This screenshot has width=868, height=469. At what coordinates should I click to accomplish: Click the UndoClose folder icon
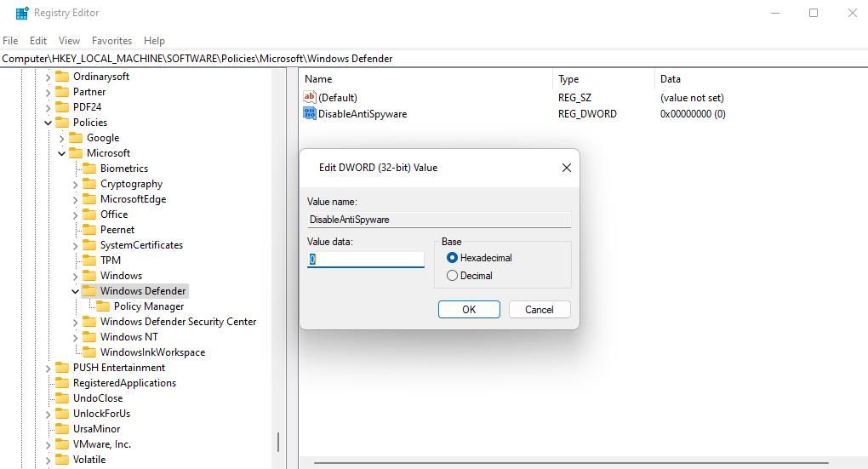tap(63, 398)
